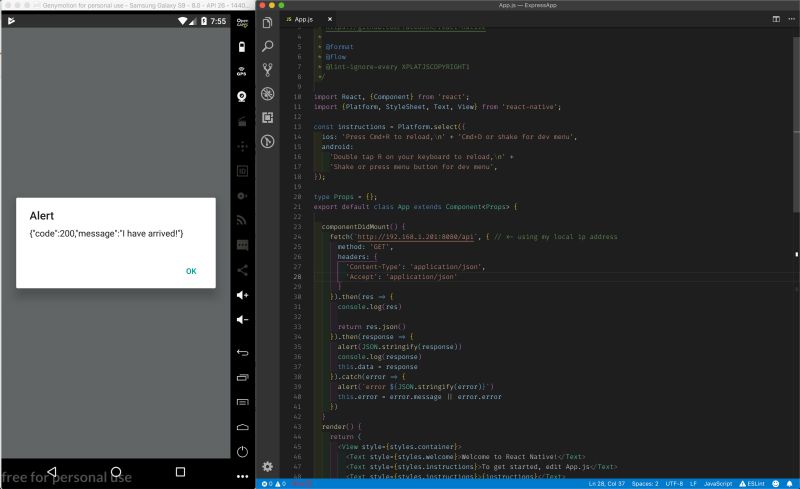Open the VS Code Explorer files icon
The height and width of the screenshot is (489, 800).
267,22
